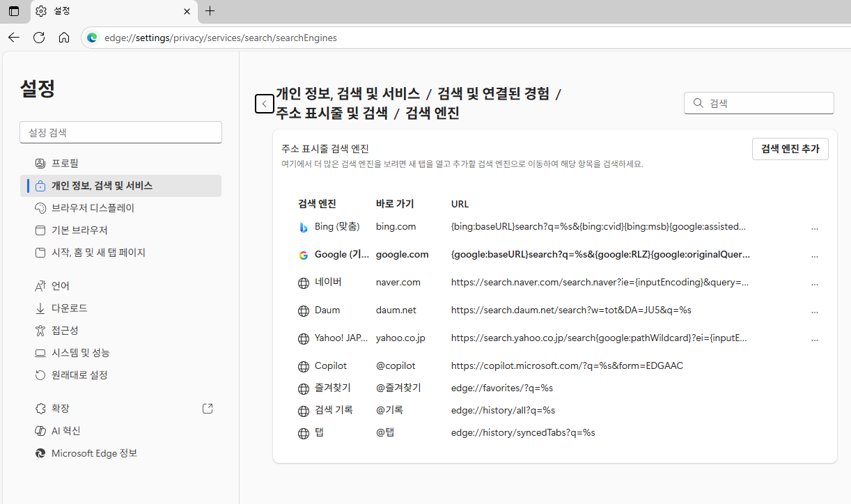
Task: Open 원래대로 설정 page
Action: pos(121,375)
